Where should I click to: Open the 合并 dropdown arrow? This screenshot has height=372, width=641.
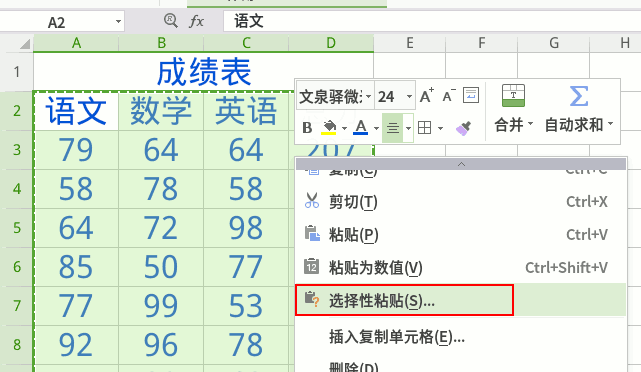click(531, 123)
